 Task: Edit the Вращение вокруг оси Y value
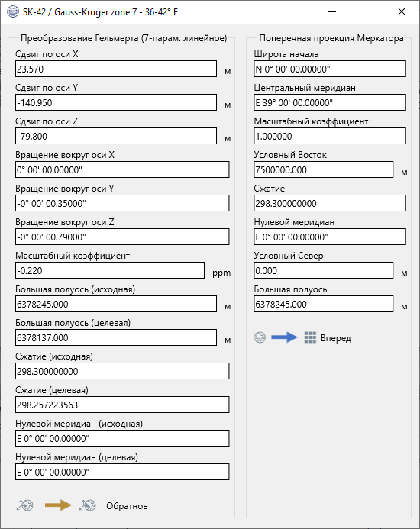coord(122,203)
